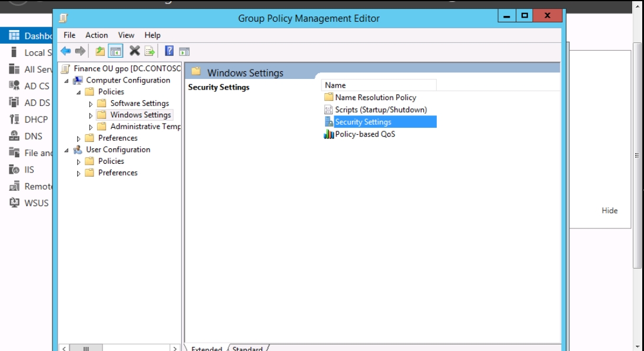Click the Up one level folder icon
This screenshot has width=644, height=351.
(x=100, y=51)
